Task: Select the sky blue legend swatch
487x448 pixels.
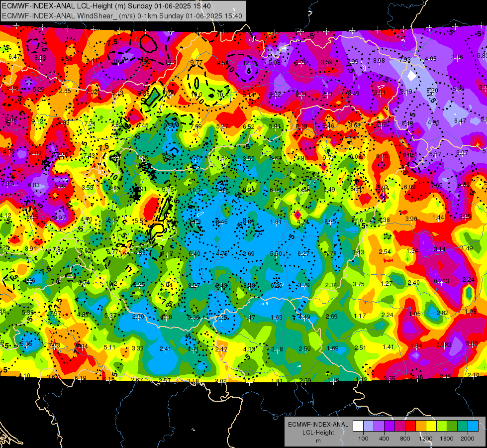Action: (x=473, y=426)
